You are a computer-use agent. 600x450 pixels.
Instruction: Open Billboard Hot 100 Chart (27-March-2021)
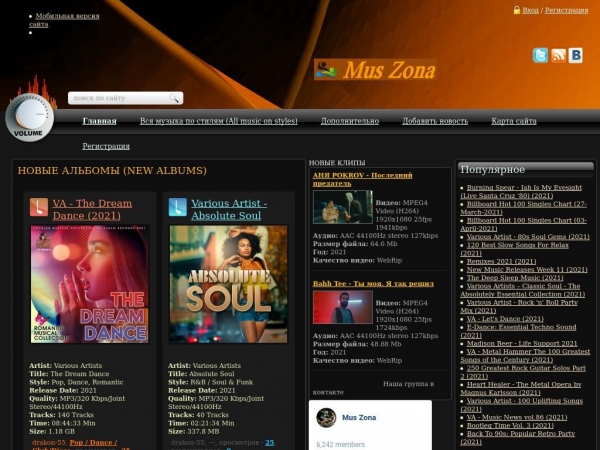523,208
